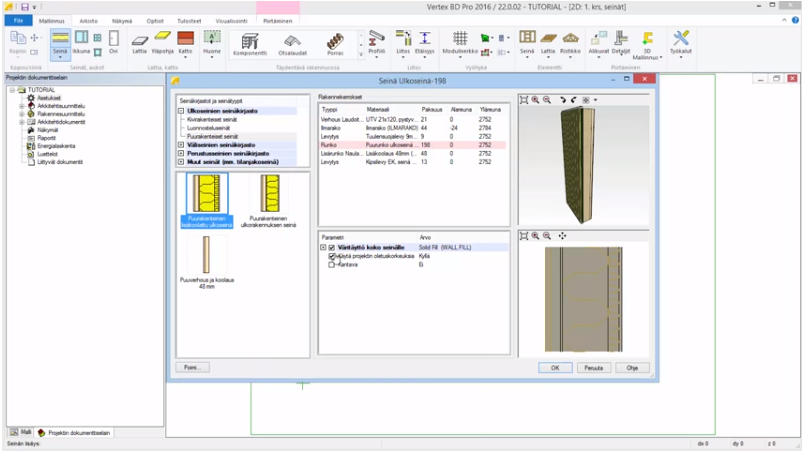Image resolution: width=802 pixels, height=452 pixels.
Task: Enable the Kantava checkbox
Action: tap(332, 265)
